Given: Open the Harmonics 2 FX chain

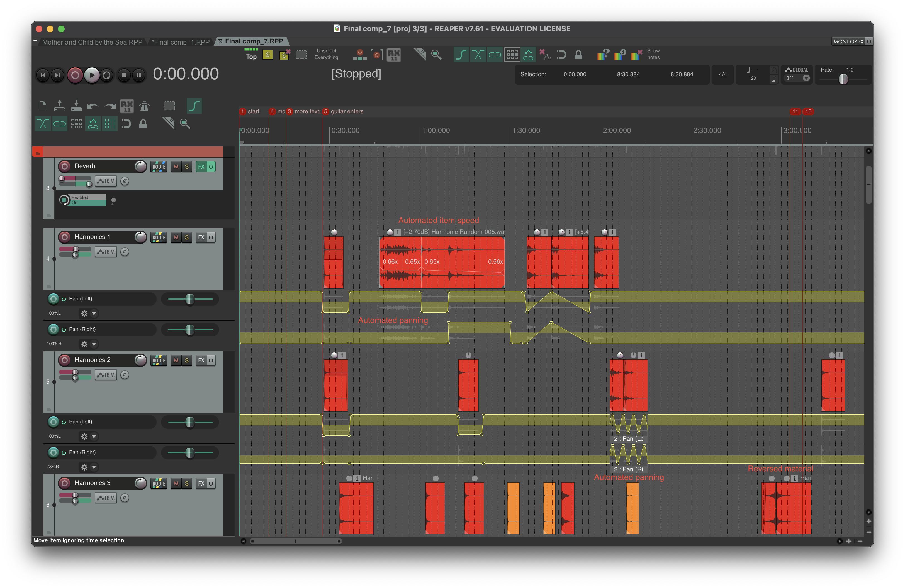Looking at the screenshot, I should pos(201,361).
